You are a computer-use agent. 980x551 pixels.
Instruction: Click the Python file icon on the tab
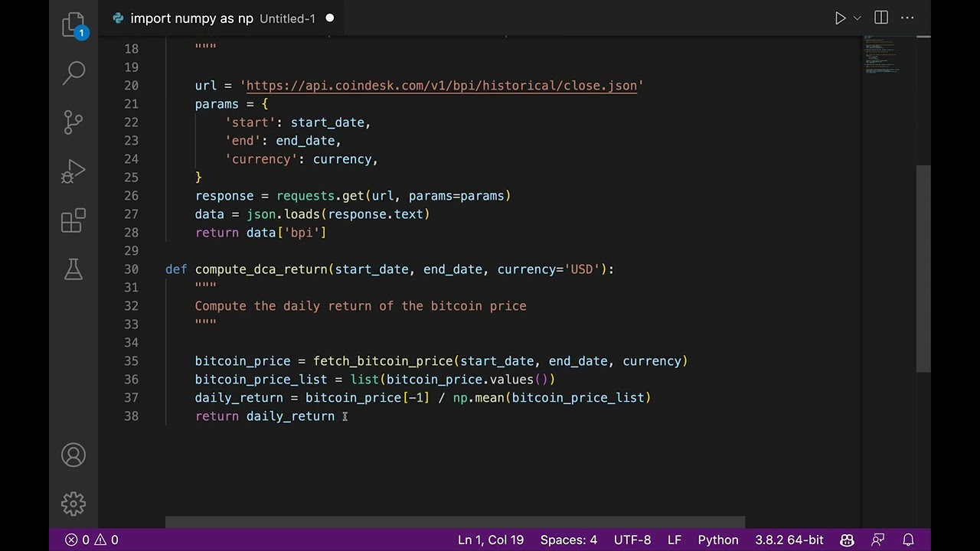coord(118,18)
